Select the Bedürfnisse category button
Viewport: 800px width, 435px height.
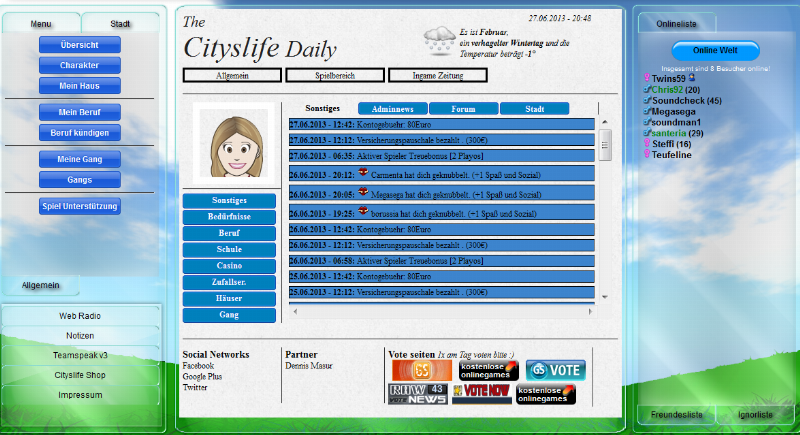(x=229, y=217)
